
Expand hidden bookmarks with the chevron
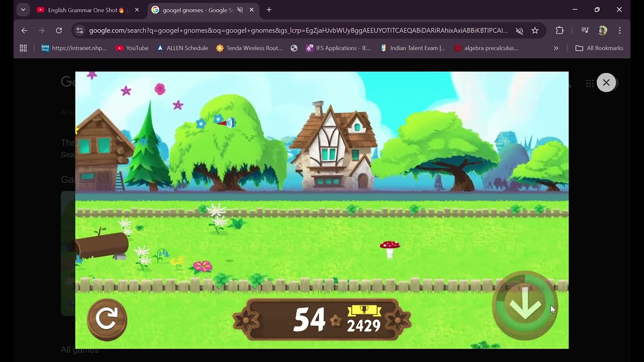(556, 48)
